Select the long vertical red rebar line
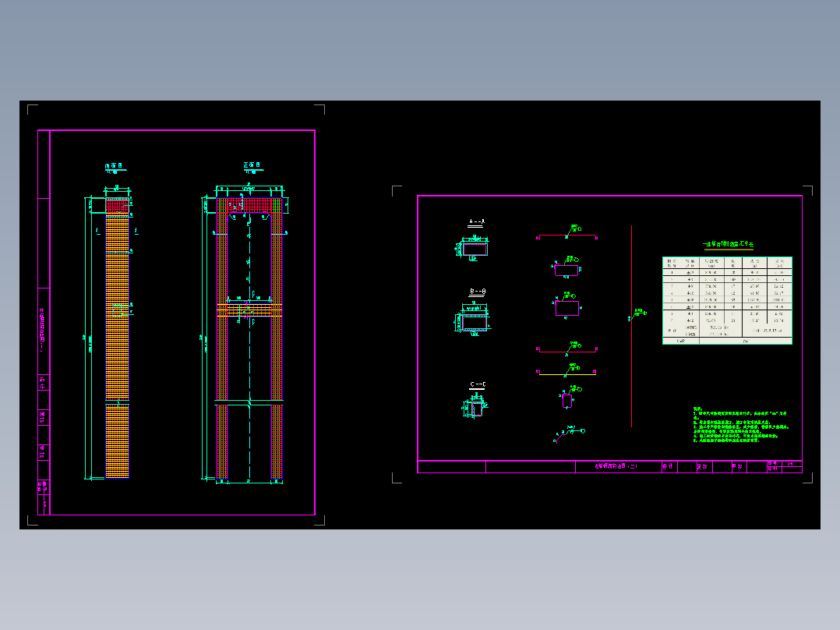The image size is (840, 630). [x=632, y=326]
